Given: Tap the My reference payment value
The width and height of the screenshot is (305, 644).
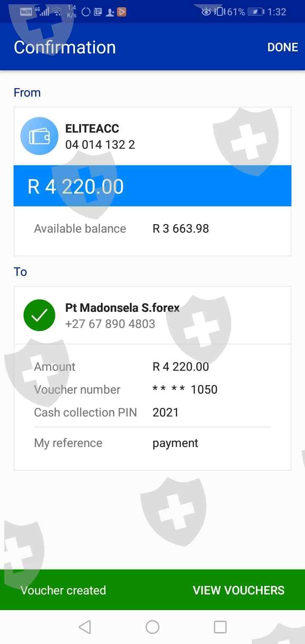Looking at the screenshot, I should 175,443.
